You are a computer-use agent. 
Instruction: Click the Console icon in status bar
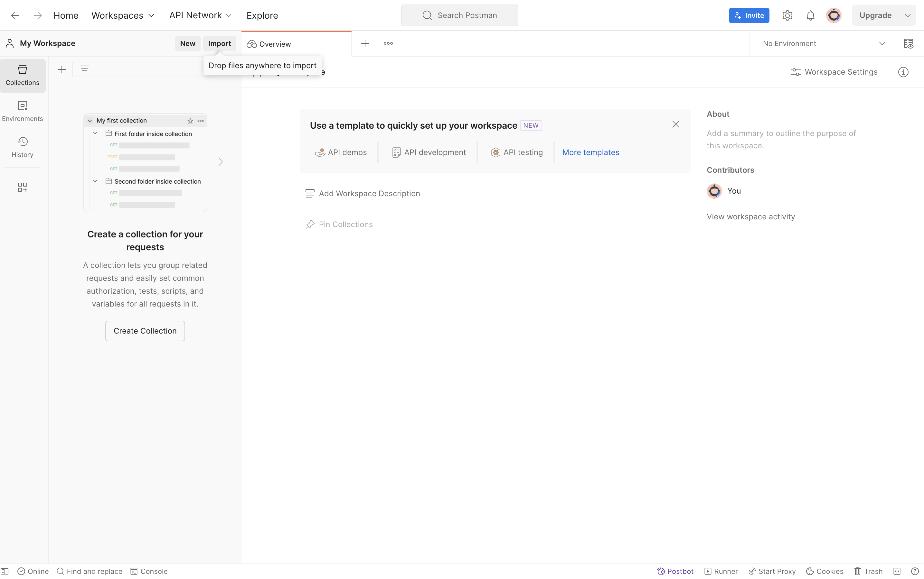[134, 572]
